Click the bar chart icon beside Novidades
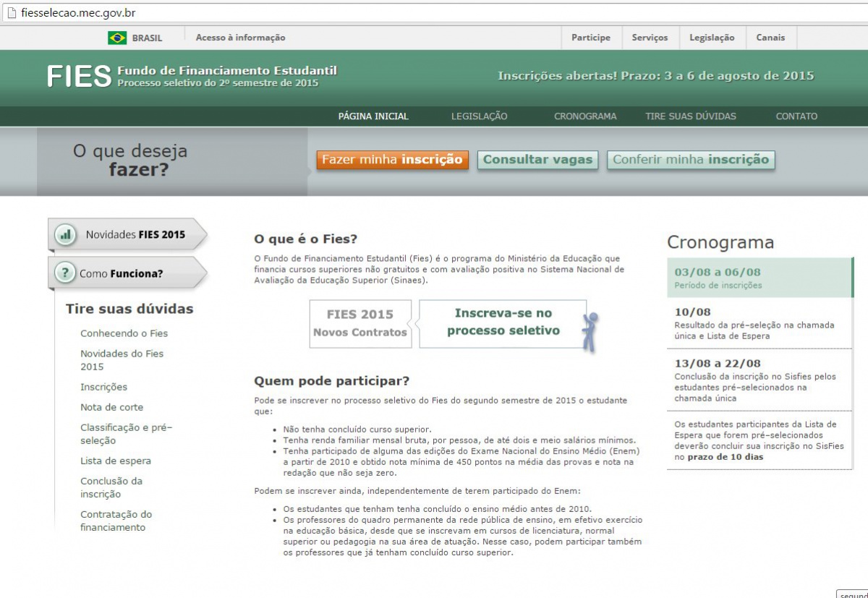Viewport: 868px width, 598px height. [66, 234]
